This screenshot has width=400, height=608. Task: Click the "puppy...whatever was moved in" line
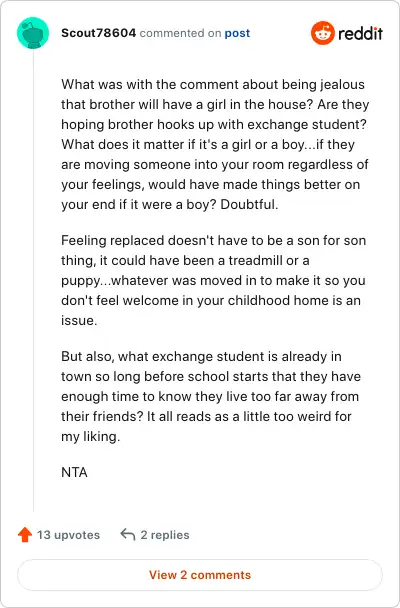tap(213, 280)
